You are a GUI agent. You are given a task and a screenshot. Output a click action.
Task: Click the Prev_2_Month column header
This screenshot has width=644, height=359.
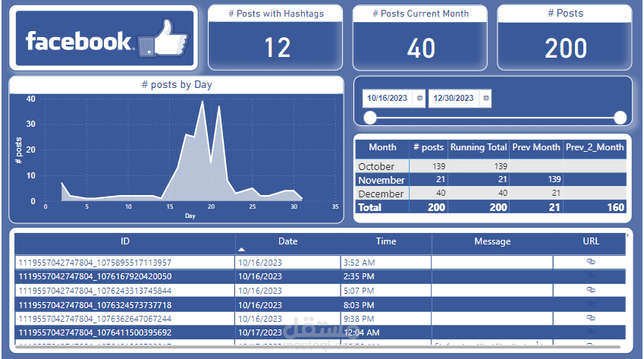[x=594, y=147]
